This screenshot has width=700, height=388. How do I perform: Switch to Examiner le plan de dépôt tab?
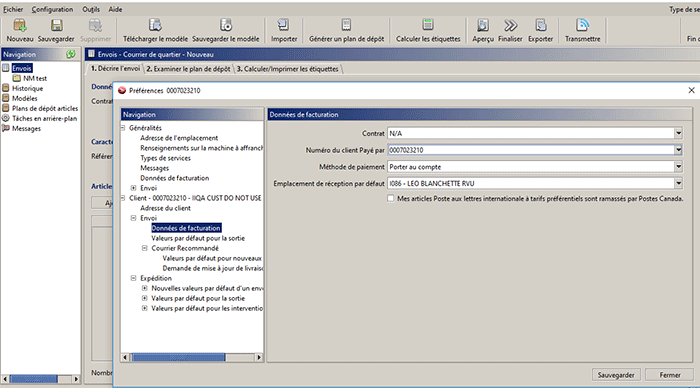point(188,69)
